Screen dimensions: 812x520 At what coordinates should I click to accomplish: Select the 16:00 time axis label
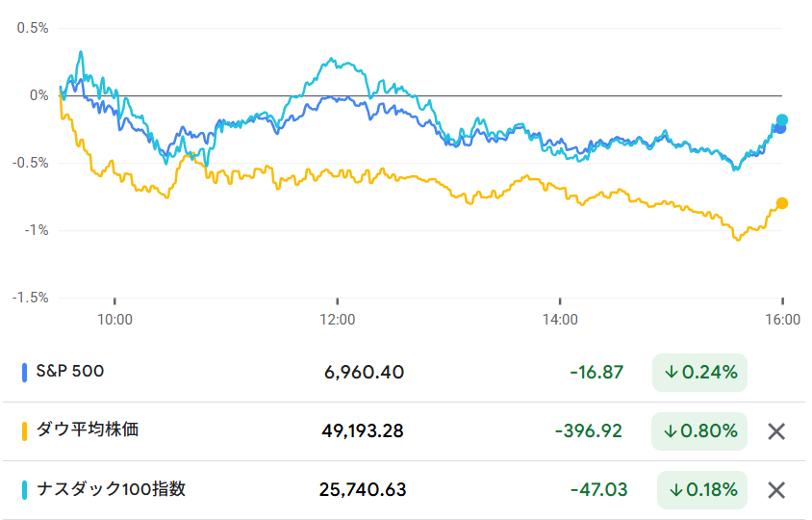tap(782, 319)
